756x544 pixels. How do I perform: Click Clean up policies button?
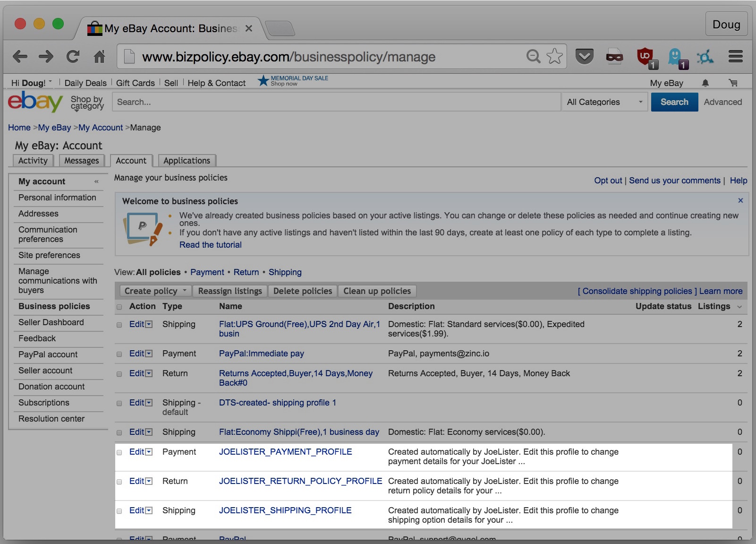pos(377,291)
